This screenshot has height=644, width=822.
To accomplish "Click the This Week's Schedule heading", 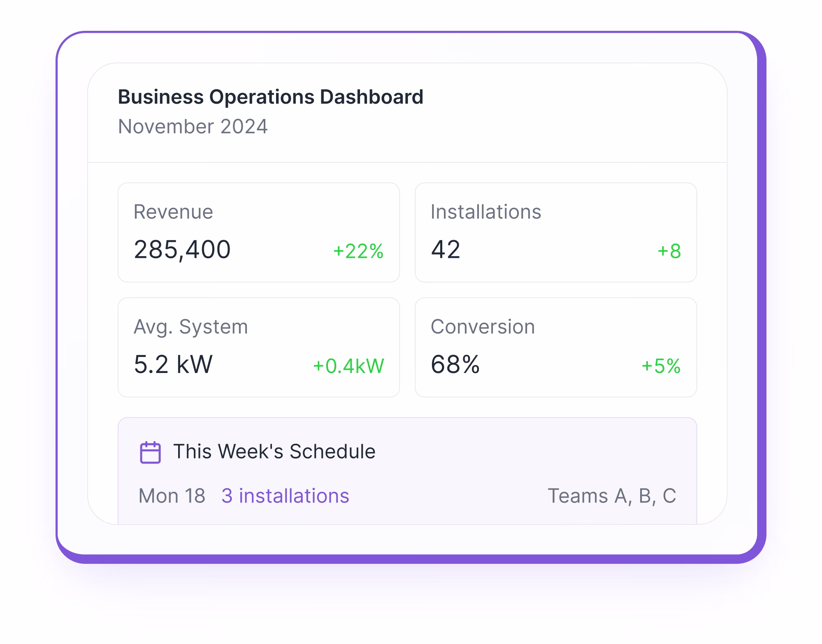I will click(x=274, y=451).
